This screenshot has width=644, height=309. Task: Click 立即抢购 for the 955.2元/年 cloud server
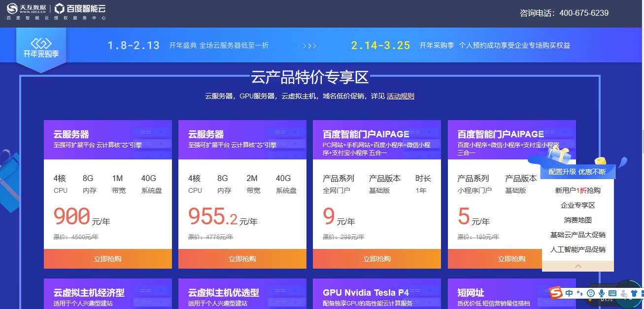tap(242, 259)
